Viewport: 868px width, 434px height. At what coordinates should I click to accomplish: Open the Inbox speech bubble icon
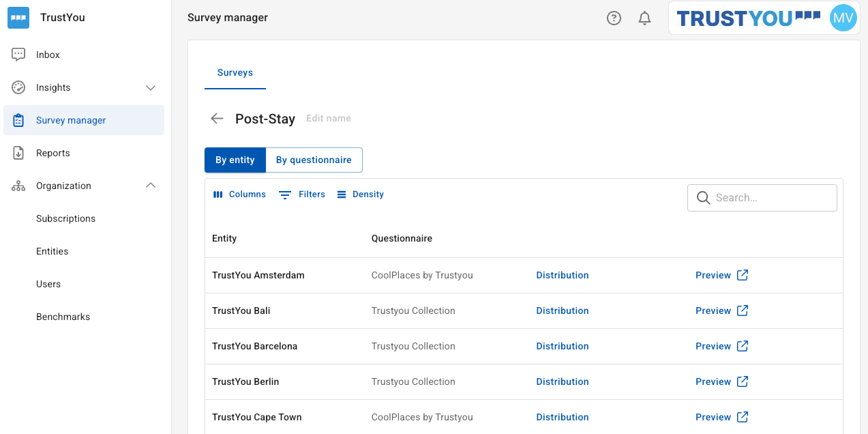18,55
